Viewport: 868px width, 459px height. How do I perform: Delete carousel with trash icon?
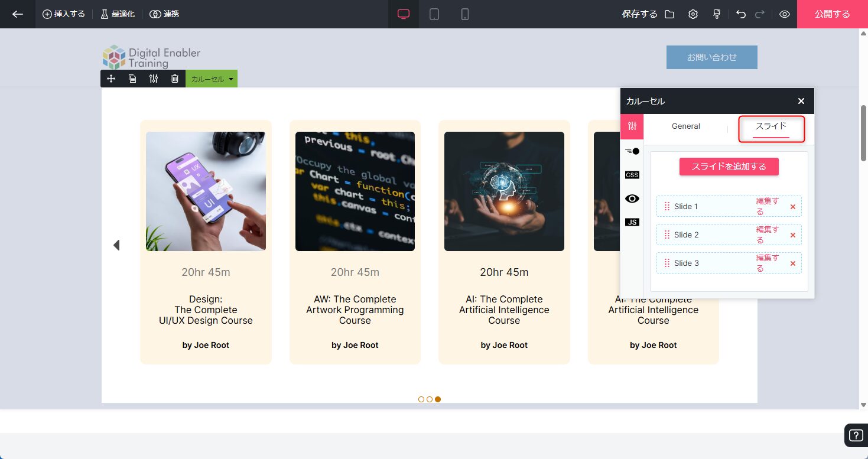(175, 79)
